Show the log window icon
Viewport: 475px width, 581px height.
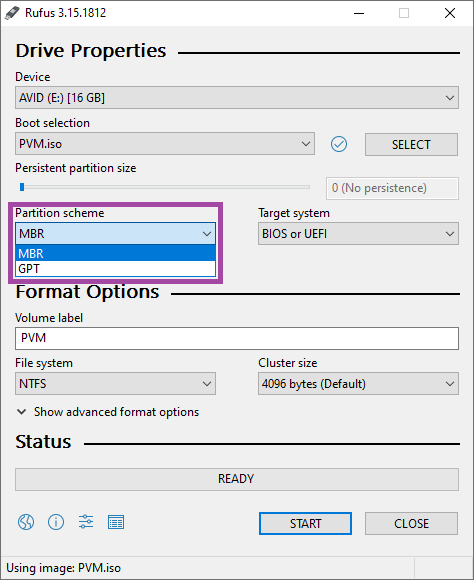[x=116, y=522]
